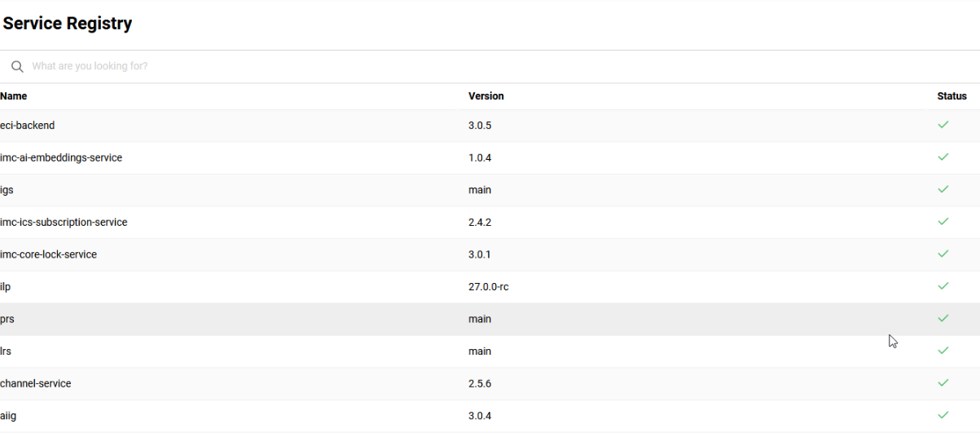Select the imc-ai-embeddings-service row name
The image size is (980, 433).
click(61, 157)
